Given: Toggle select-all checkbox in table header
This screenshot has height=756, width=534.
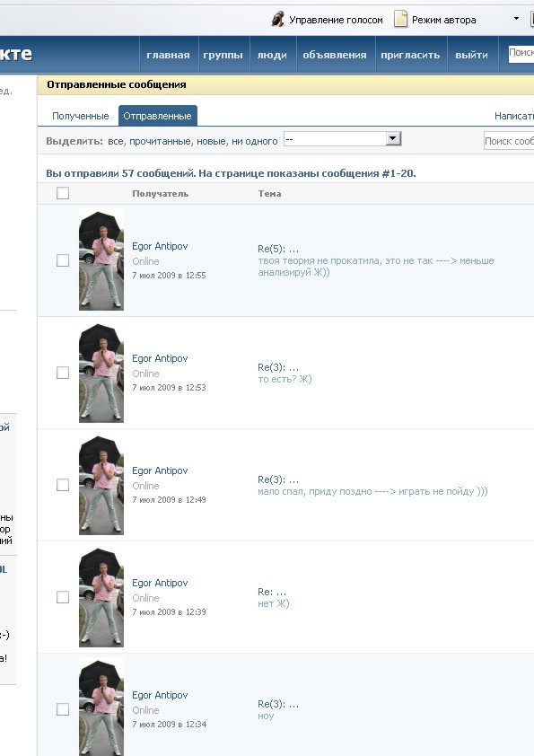Looking at the screenshot, I should [x=63, y=193].
